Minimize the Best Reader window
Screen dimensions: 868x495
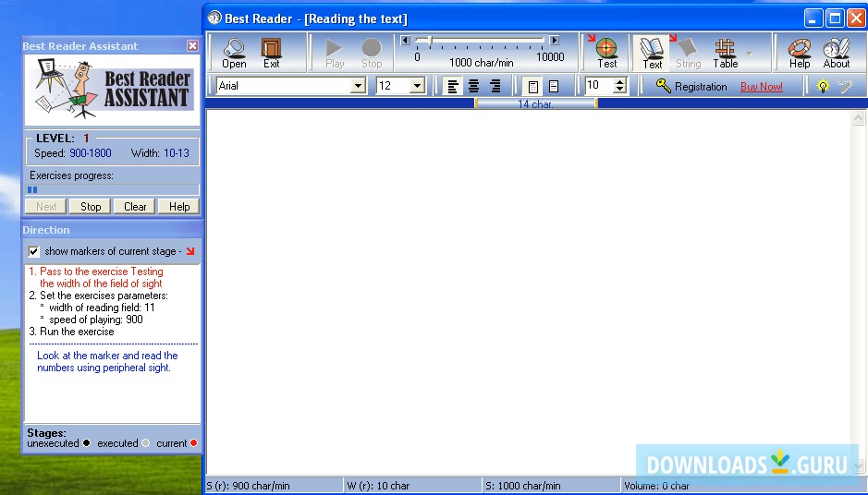[813, 18]
